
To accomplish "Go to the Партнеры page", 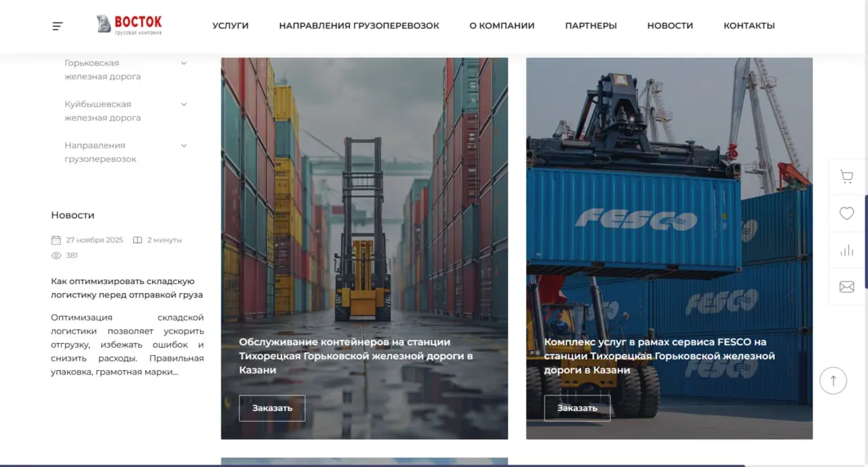I will [591, 26].
